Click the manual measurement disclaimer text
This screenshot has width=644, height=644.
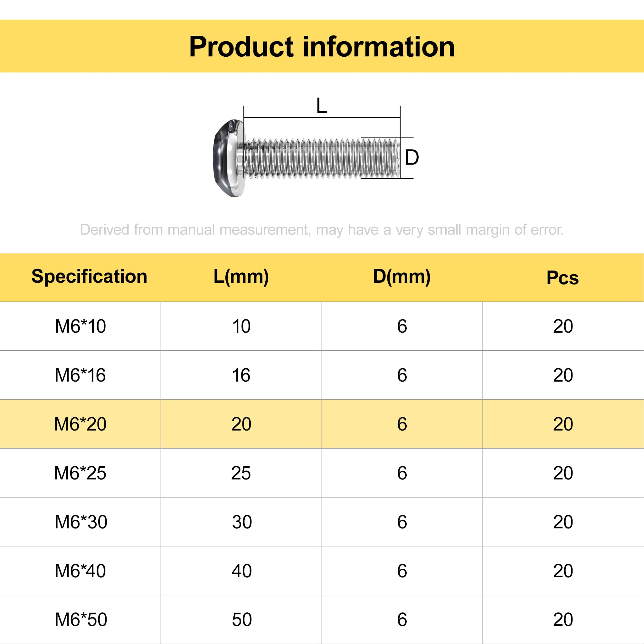coord(322,230)
